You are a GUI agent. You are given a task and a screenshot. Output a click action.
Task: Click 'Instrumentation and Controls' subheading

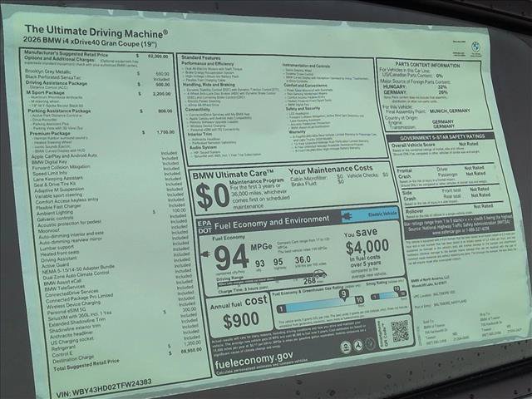coord(306,66)
